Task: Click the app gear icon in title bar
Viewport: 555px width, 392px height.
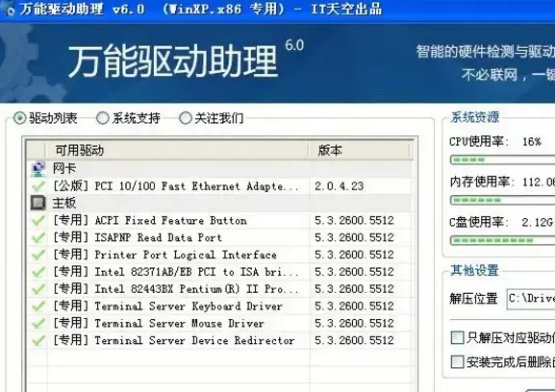Action: click(10, 11)
